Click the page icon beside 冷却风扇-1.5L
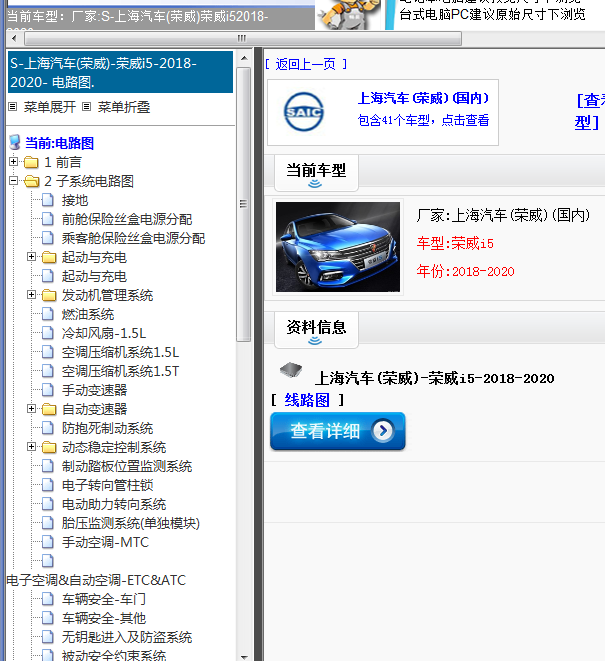Image resolution: width=605 pixels, height=661 pixels. click(x=48, y=333)
